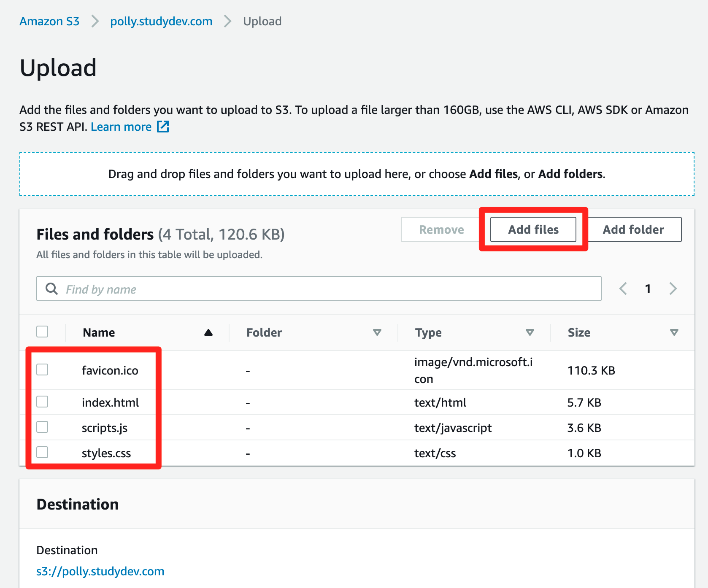Click the magnifier search icon
The image size is (708, 588).
coord(52,289)
